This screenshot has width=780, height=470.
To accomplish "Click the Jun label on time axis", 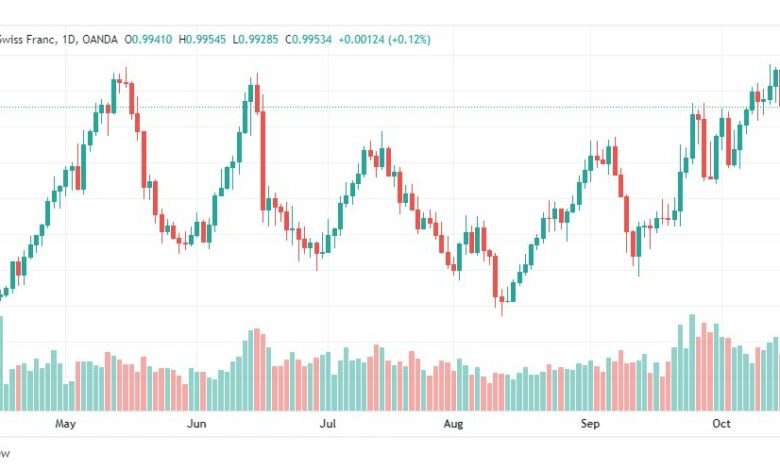I will (196, 424).
